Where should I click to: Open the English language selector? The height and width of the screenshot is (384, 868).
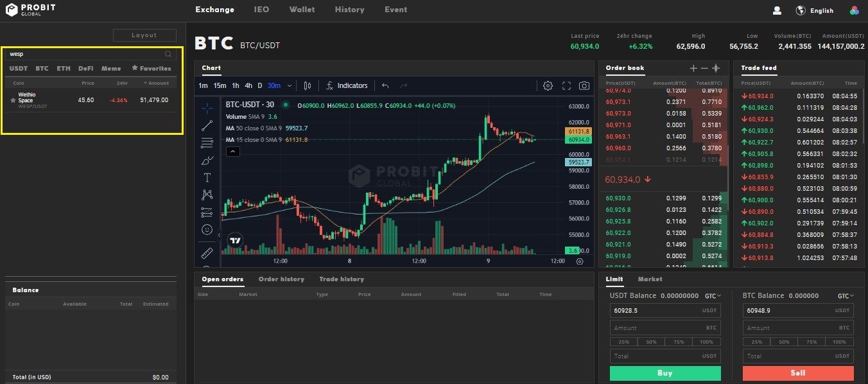(x=822, y=10)
